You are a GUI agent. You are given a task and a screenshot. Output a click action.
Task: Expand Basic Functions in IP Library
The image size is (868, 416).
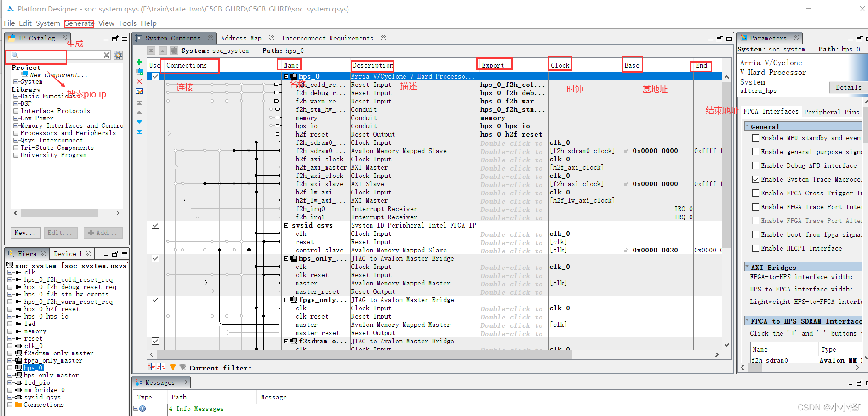16,97
